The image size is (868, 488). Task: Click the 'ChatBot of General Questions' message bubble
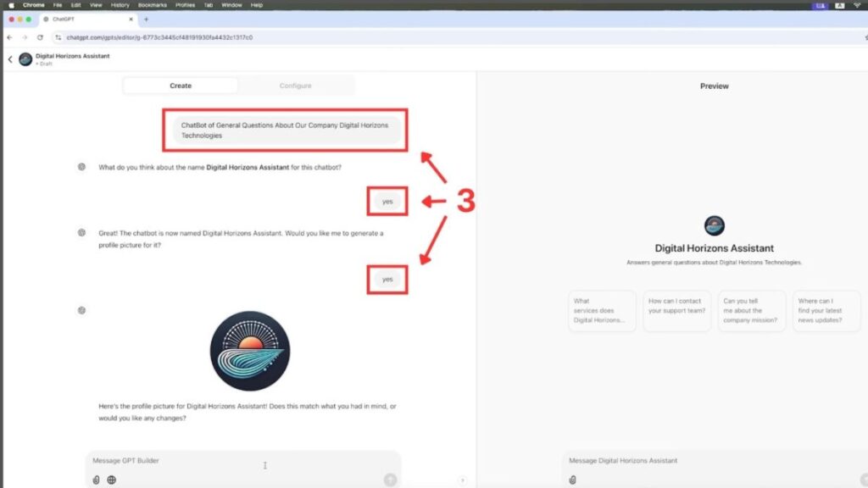tap(286, 130)
